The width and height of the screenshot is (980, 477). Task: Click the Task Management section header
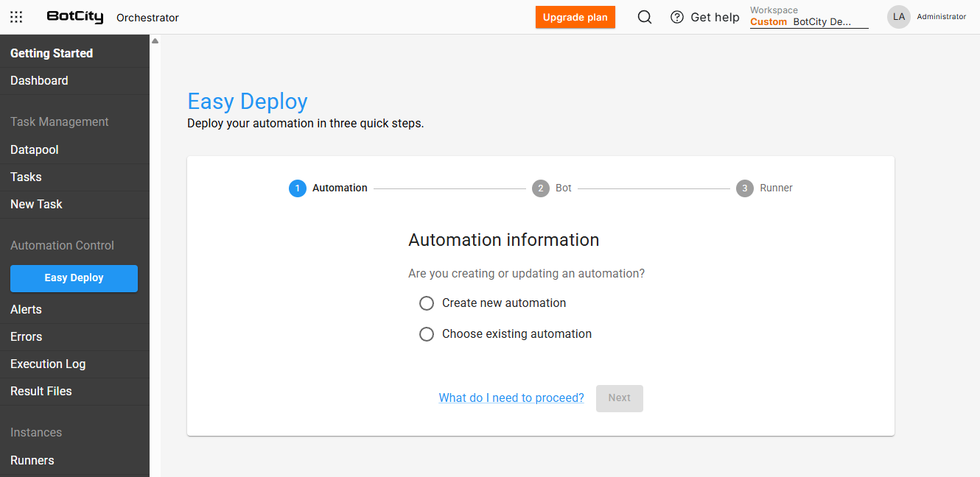(60, 122)
